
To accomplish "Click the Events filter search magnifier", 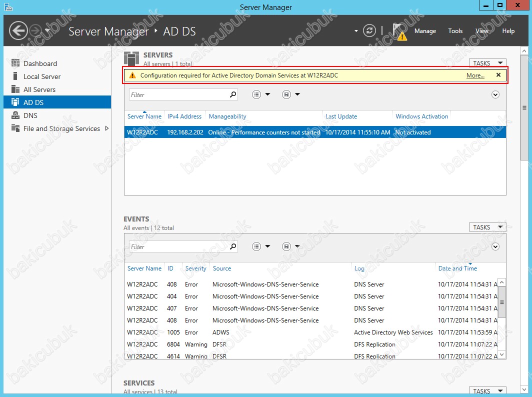I will (x=233, y=246).
